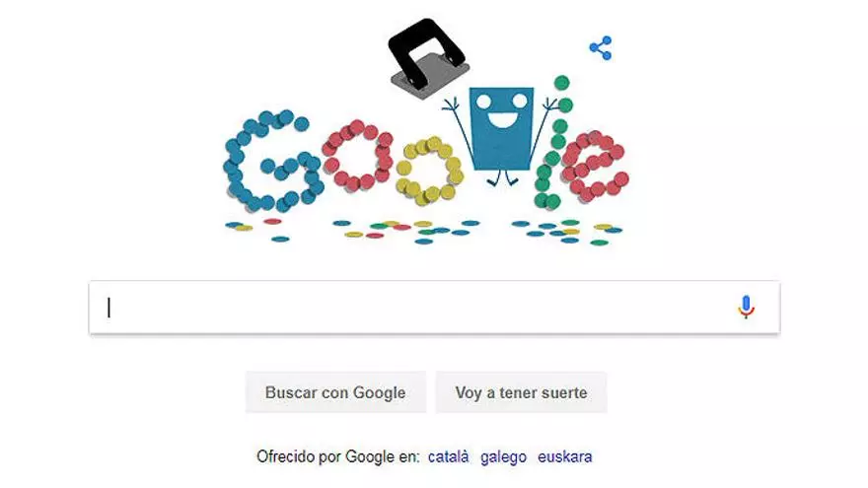Click the yellow second 'o' of dots
The width and height of the screenshot is (868, 488).
click(x=430, y=171)
